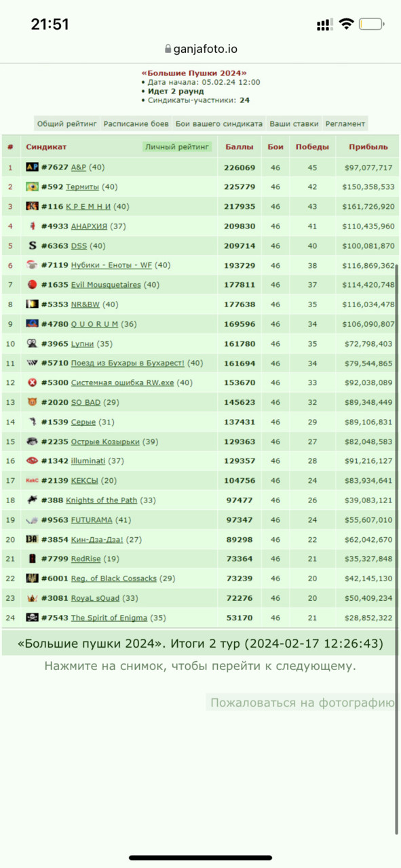Click the FUTURAMA syndicate link

click(x=92, y=520)
